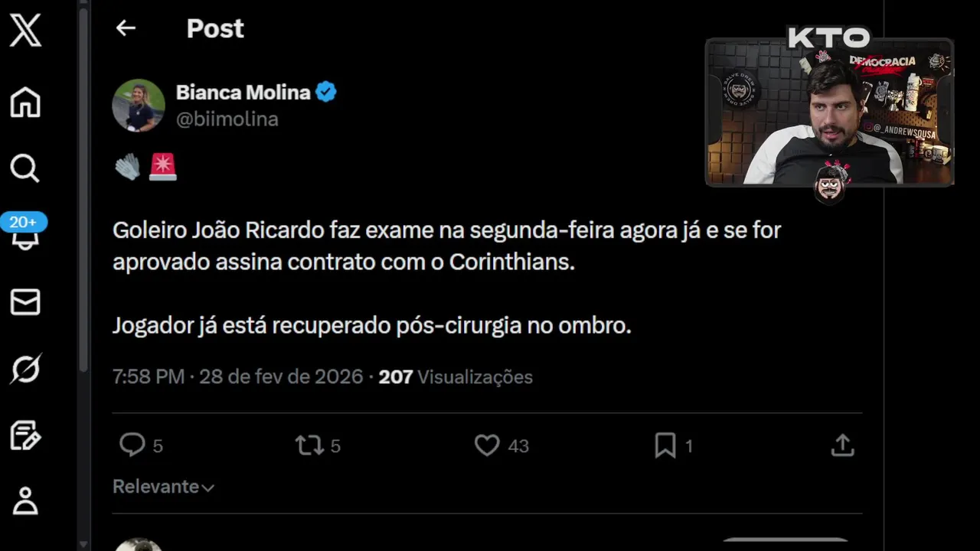This screenshot has width=980, height=551.
Task: Open the Profile person icon
Action: click(x=25, y=501)
